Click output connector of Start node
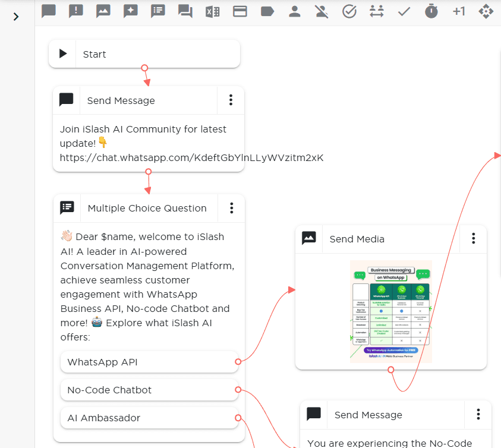 click(x=144, y=68)
